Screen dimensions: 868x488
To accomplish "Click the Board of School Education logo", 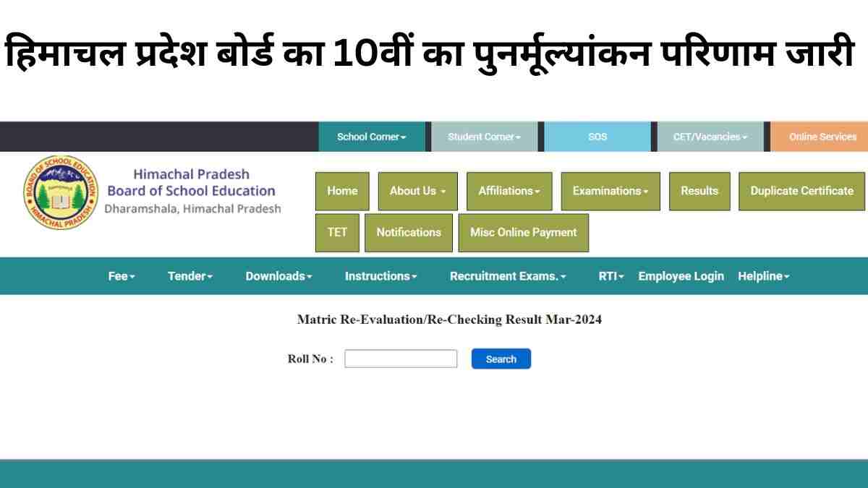I will click(x=59, y=192).
